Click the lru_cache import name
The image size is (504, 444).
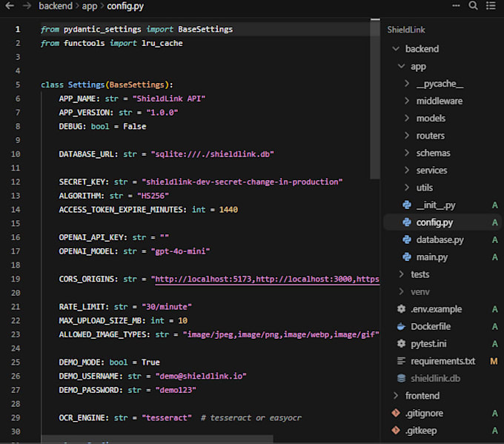coord(162,44)
